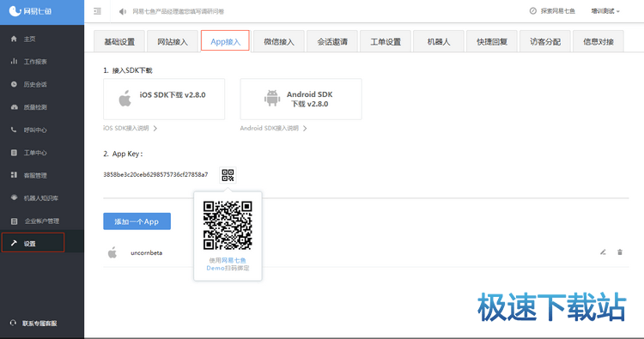Select the App接入 tab

coord(225,41)
